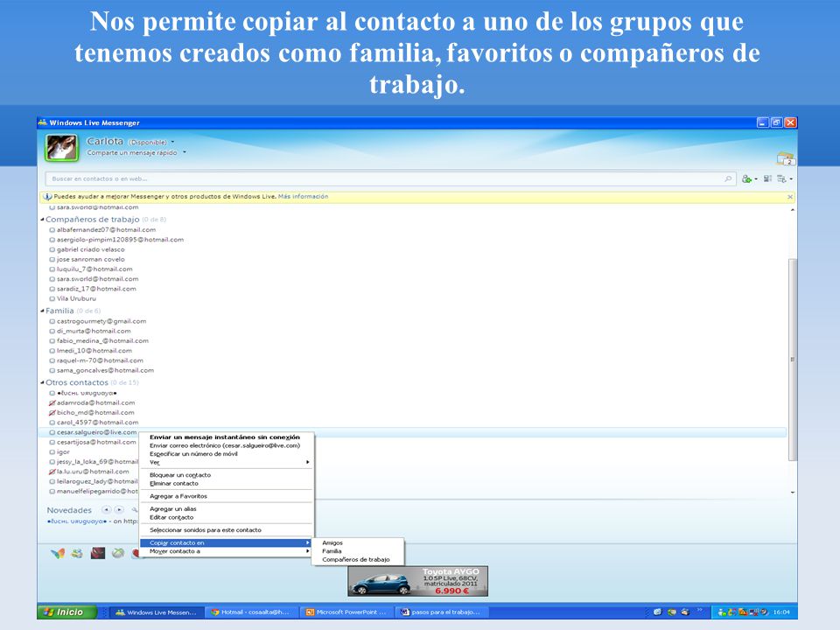This screenshot has width=840, height=630.
Task: Click the change contact list layout icon
Action: pos(767,178)
